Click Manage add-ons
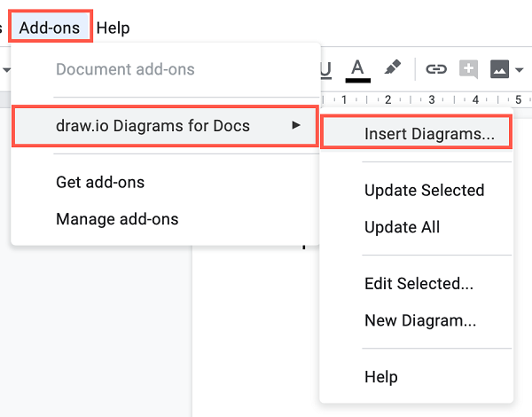532x417 pixels. point(165,219)
